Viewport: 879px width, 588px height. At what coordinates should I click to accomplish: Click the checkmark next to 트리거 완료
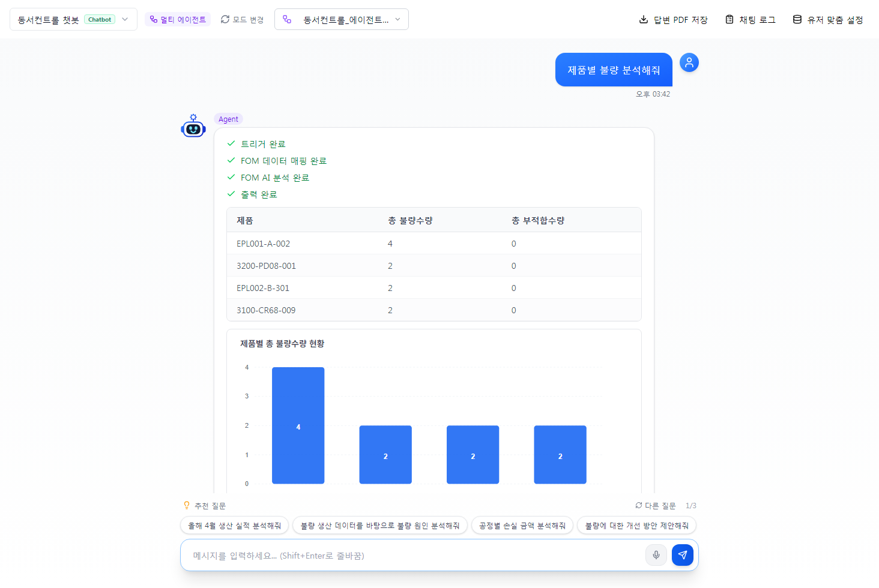(x=231, y=143)
